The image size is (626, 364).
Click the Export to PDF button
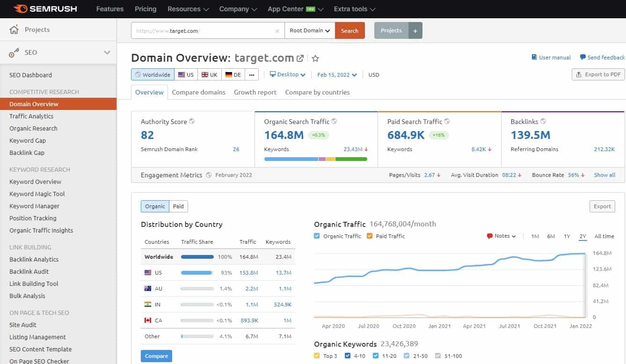click(x=598, y=74)
